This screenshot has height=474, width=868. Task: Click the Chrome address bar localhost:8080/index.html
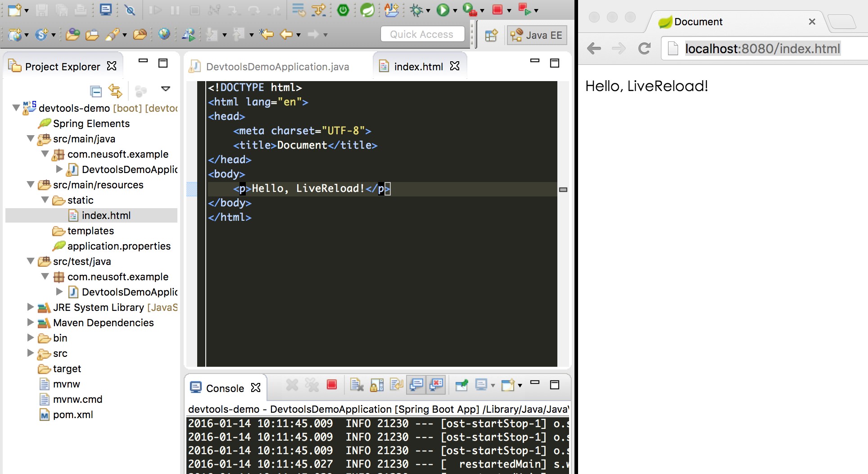763,48
